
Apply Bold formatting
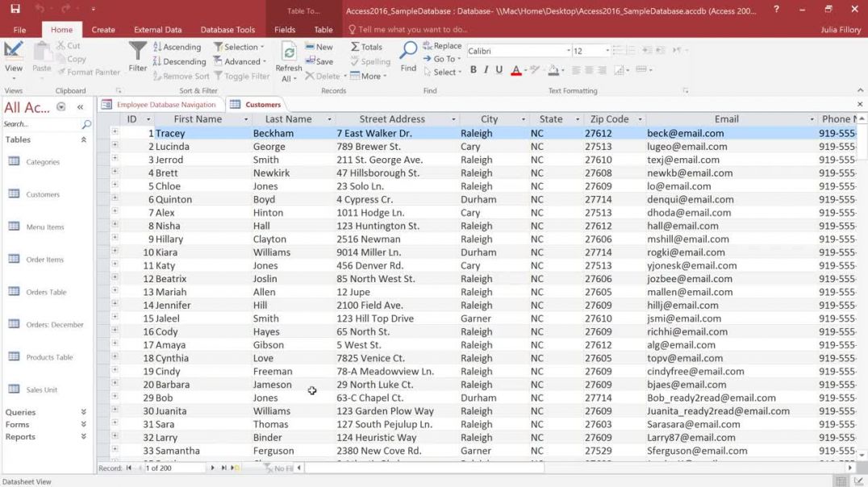coord(474,69)
